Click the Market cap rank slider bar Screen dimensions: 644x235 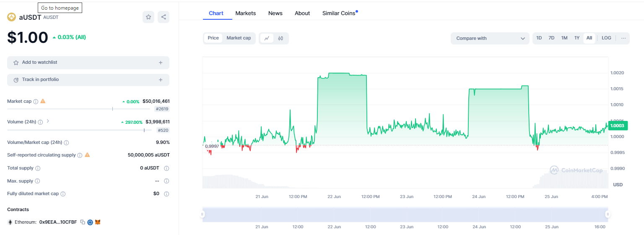[79, 109]
